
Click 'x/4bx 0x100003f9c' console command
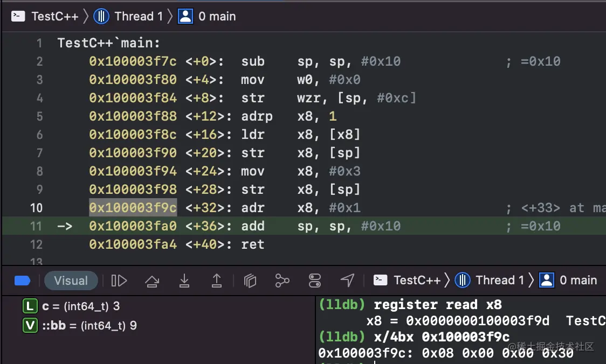pos(442,337)
